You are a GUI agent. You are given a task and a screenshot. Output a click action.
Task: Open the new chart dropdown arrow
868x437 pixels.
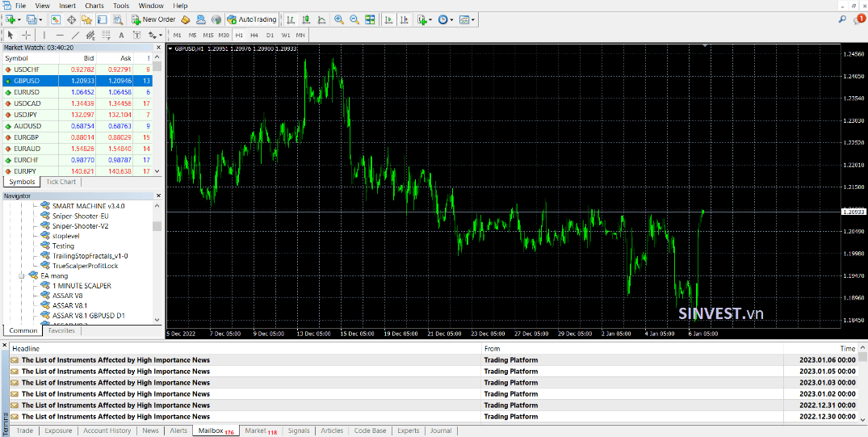19,20
